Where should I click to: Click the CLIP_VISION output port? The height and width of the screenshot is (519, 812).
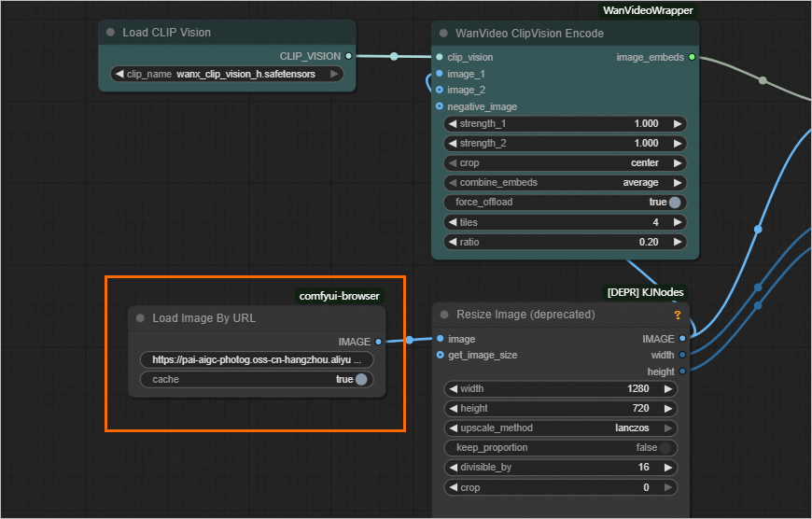tap(348, 56)
